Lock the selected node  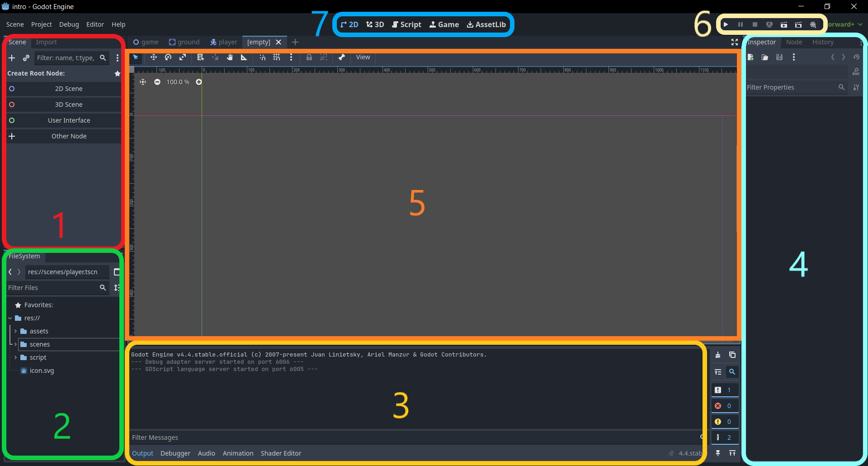pos(309,57)
